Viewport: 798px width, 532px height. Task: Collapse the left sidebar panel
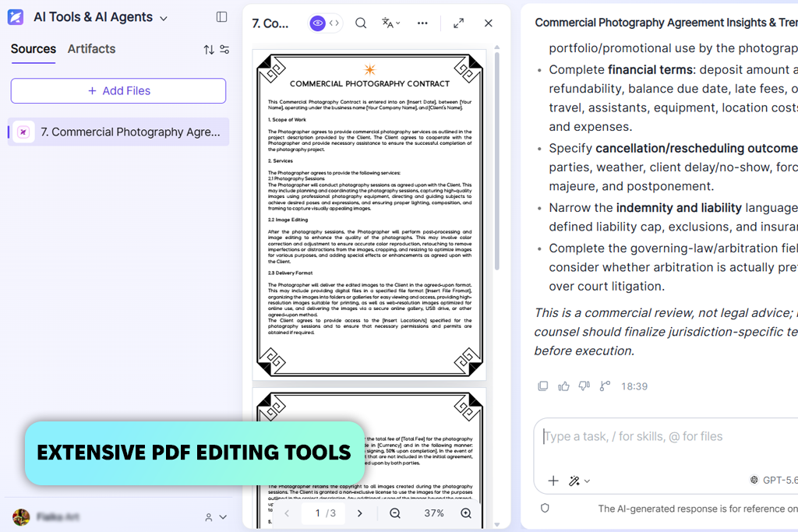pyautogui.click(x=221, y=17)
